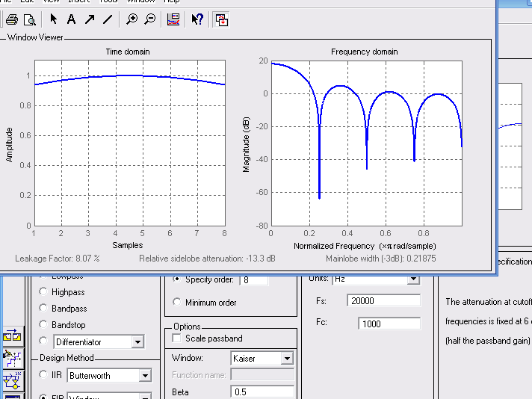The image size is (532, 399).
Task: Open the Differentiator response dropdown
Action: (x=137, y=342)
